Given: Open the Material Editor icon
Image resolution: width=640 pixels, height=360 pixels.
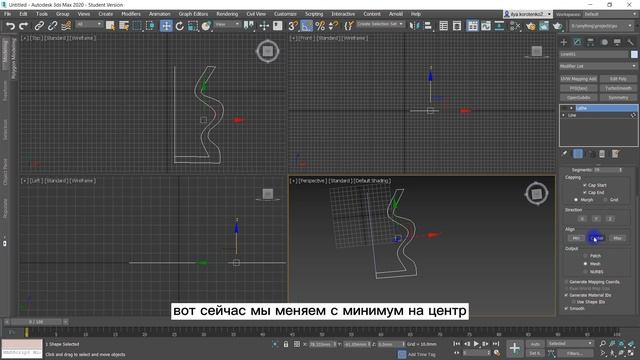Looking at the screenshot, I should pos(515,26).
